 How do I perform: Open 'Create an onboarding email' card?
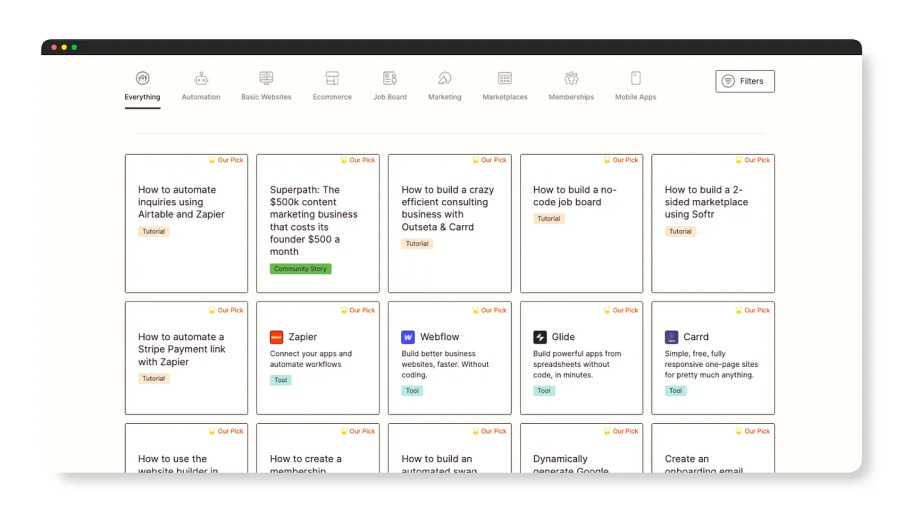[x=713, y=449]
